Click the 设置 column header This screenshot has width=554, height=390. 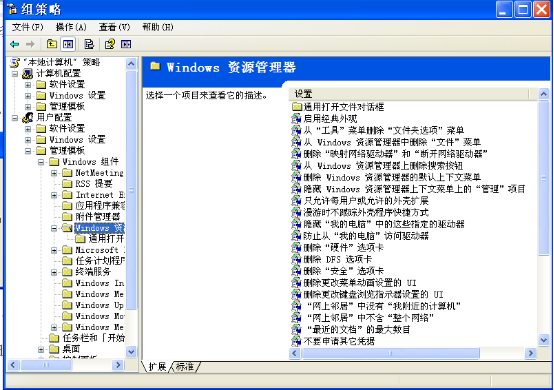click(x=410, y=94)
